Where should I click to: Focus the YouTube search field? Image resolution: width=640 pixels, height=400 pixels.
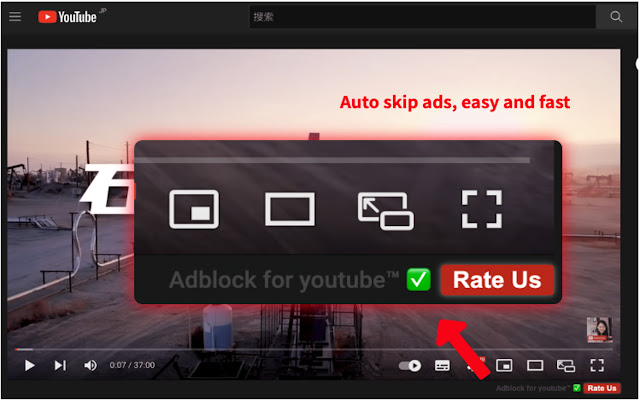click(422, 17)
